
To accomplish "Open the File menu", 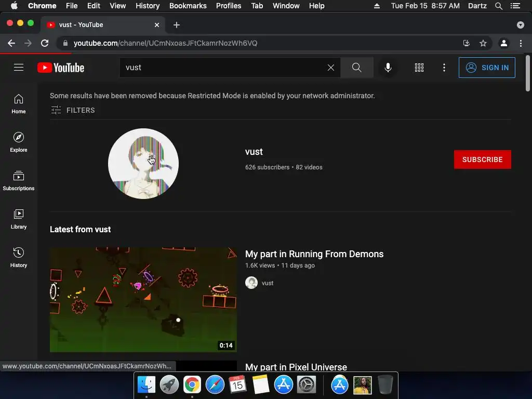I will coord(72,6).
